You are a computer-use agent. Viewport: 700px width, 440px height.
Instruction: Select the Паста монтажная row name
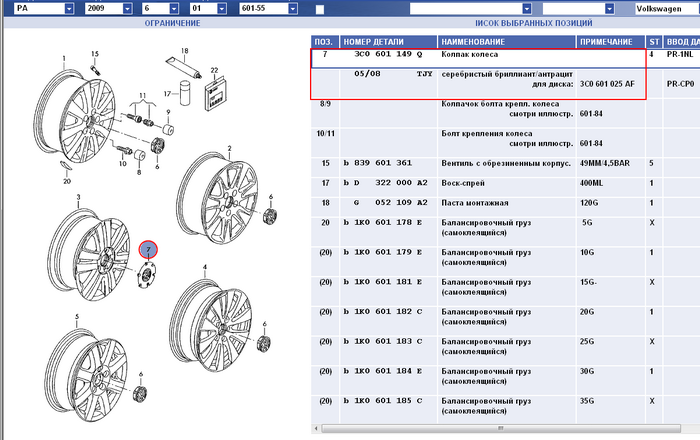pyautogui.click(x=475, y=203)
